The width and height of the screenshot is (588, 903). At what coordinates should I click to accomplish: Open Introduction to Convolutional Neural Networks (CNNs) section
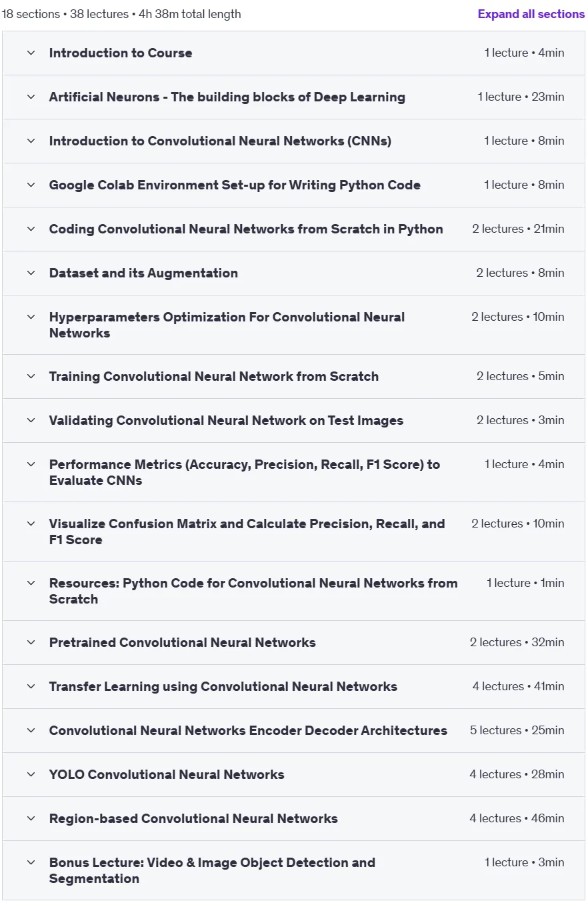click(220, 141)
